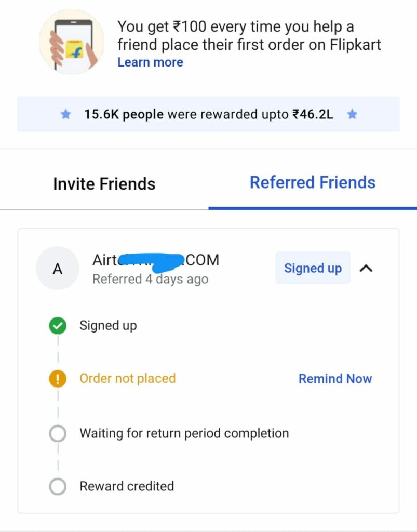The image size is (417, 532).
Task: Select the referred friend's name ending in COM
Action: [x=156, y=259]
